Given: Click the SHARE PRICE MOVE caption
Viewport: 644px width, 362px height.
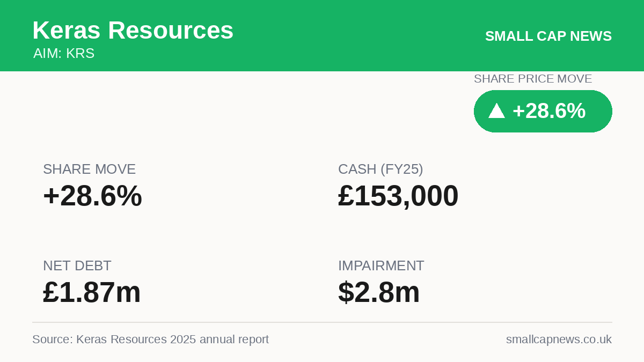Looking at the screenshot, I should click(533, 79).
